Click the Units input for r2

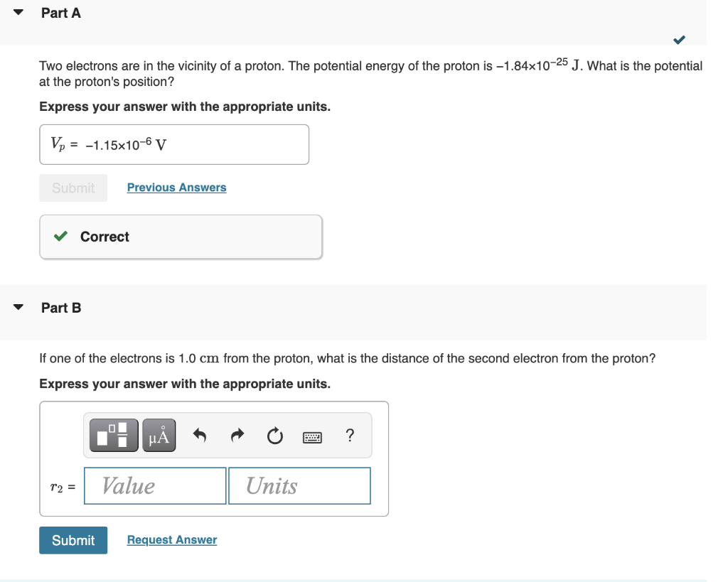click(x=299, y=485)
